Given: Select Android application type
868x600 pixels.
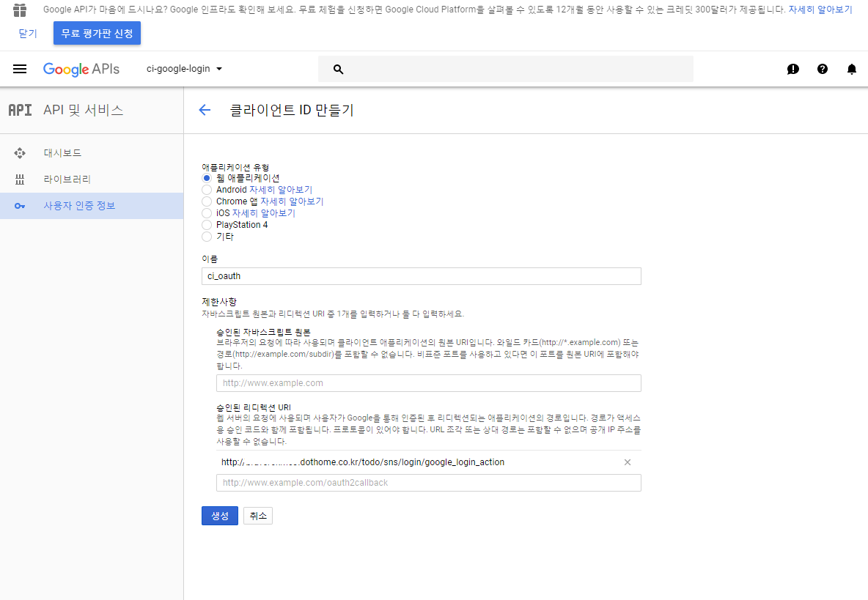Looking at the screenshot, I should click(x=207, y=190).
